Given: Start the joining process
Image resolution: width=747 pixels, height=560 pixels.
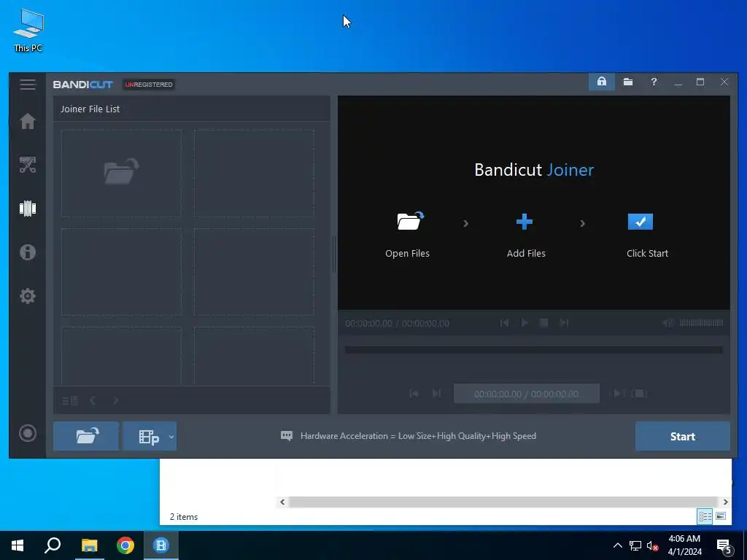Looking at the screenshot, I should (682, 436).
